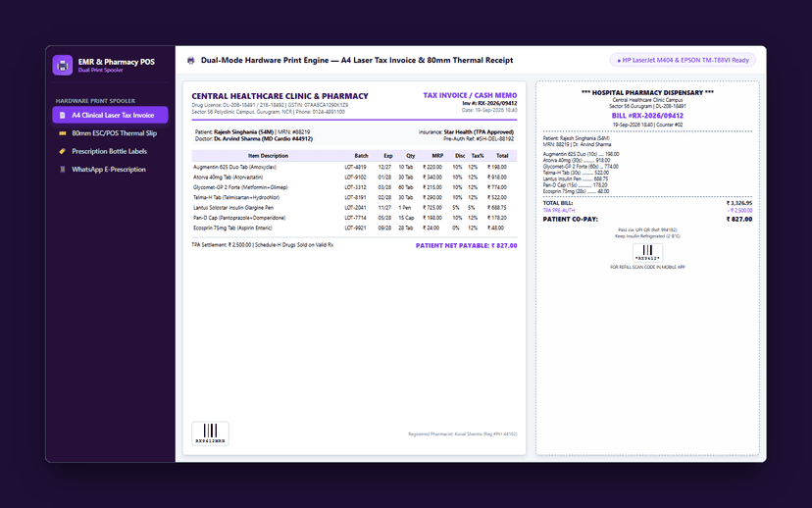Click batch number LOT-9921
The width and height of the screenshot is (812, 508).
pyautogui.click(x=355, y=228)
